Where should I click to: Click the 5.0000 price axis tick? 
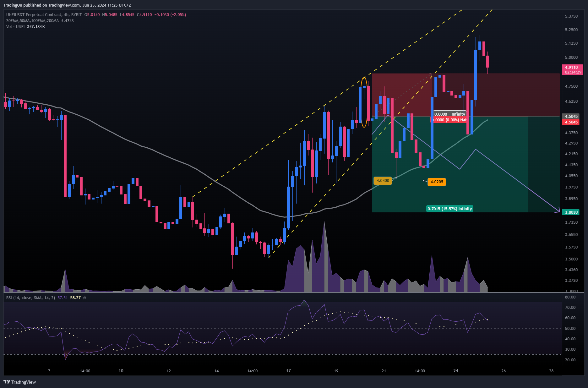[571, 57]
